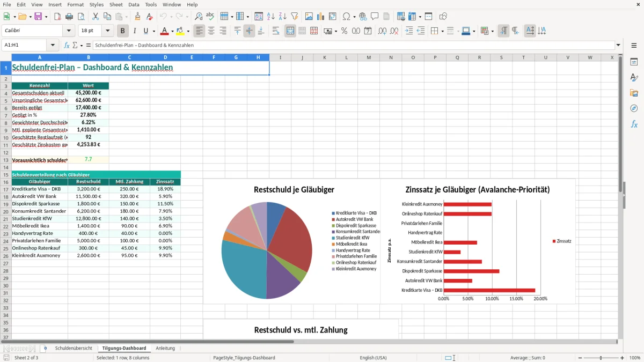Open the Styles menu
Image resolution: width=644 pixels, height=362 pixels.
pyautogui.click(x=97, y=4)
